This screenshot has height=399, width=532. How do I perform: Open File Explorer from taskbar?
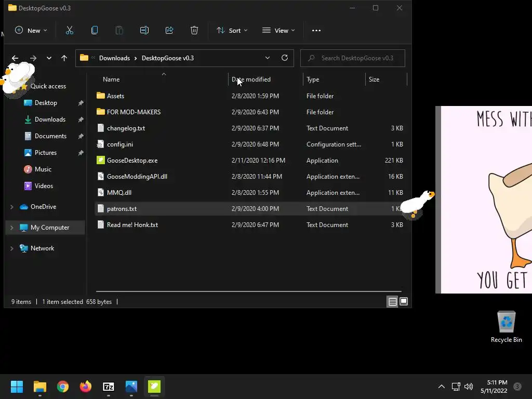(x=39, y=387)
